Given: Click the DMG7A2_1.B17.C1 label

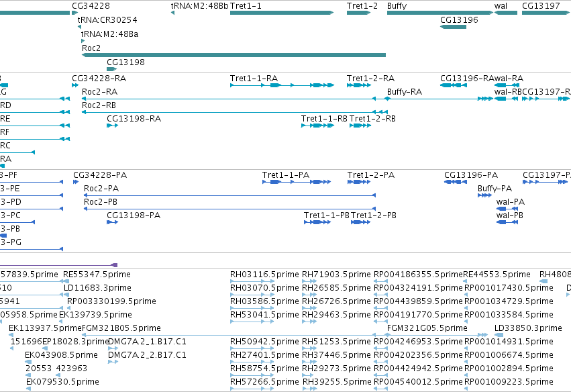Looking at the screenshot, I should (x=147, y=342).
